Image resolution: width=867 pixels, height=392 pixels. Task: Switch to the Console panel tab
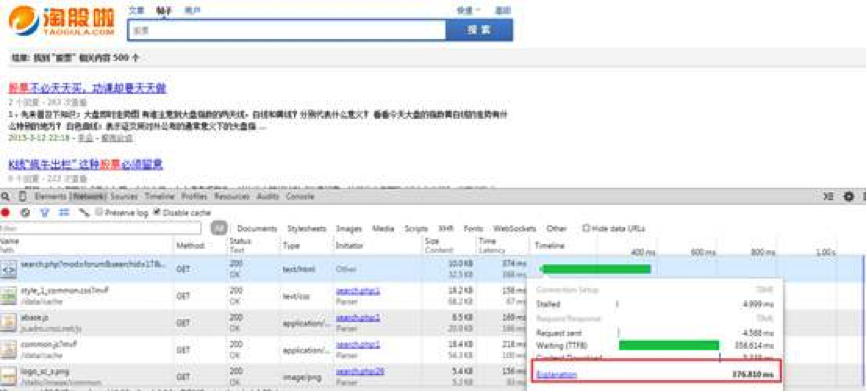pyautogui.click(x=300, y=197)
